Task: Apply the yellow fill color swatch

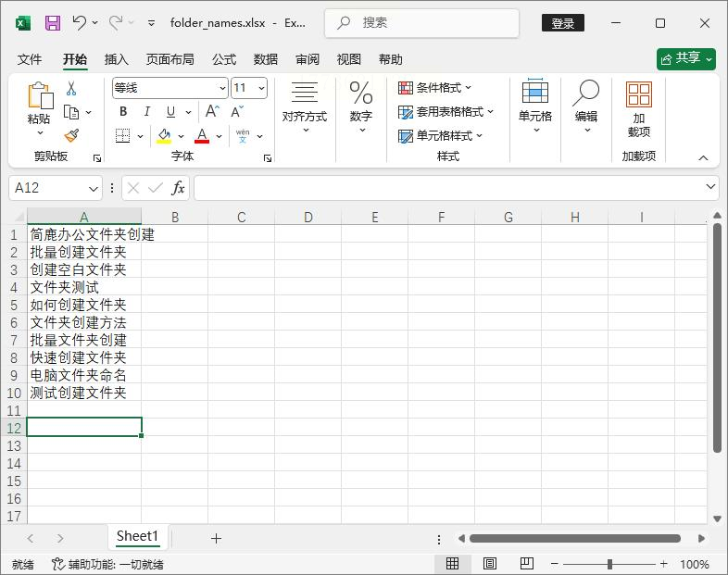Action: (164, 135)
